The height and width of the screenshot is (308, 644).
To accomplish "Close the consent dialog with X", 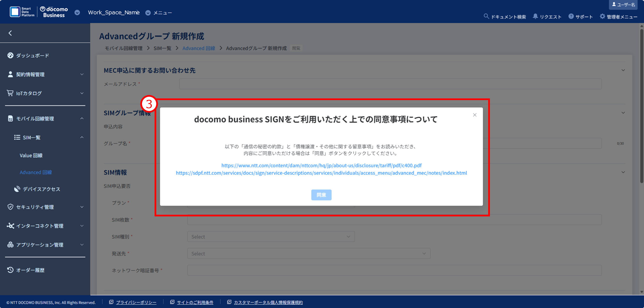I will coord(474,115).
